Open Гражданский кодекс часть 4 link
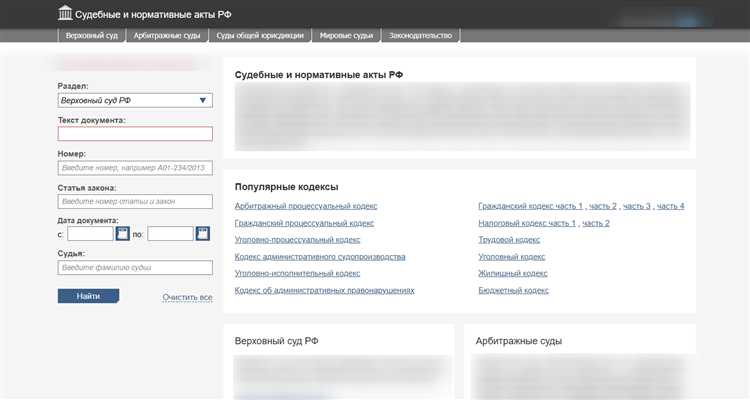This screenshot has width=750, height=400. coord(671,206)
